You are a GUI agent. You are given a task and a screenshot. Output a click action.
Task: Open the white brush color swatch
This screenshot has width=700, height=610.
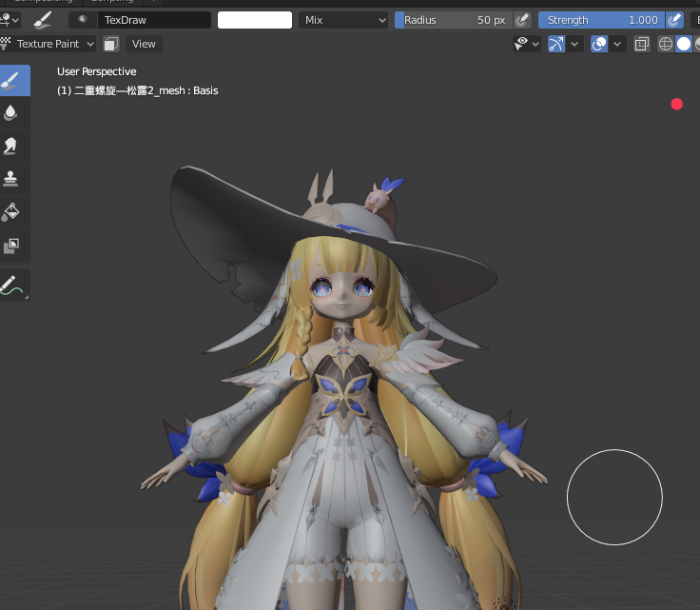255,20
